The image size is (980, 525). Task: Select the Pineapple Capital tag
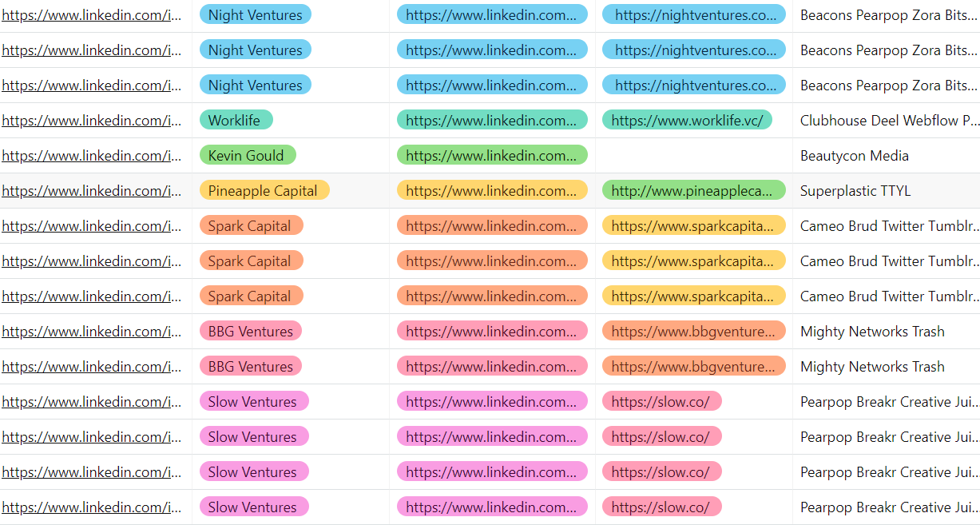pos(264,191)
